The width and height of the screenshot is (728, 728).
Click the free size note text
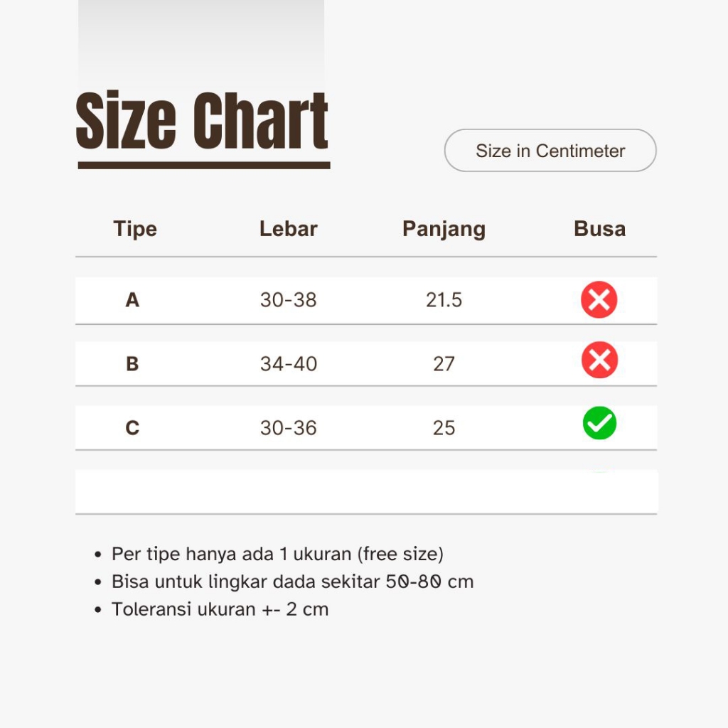[277, 554]
